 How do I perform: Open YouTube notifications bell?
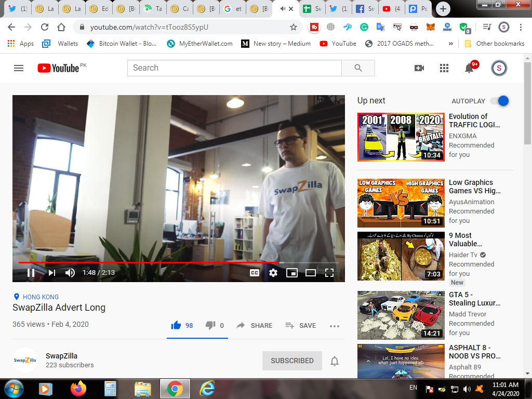[469, 68]
